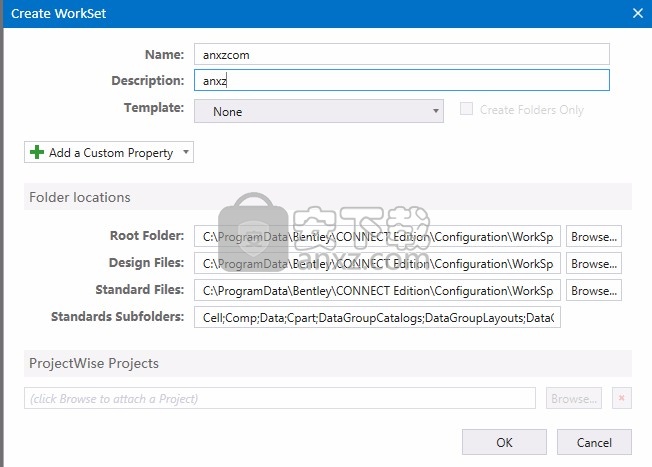Click the Template label

(154, 108)
